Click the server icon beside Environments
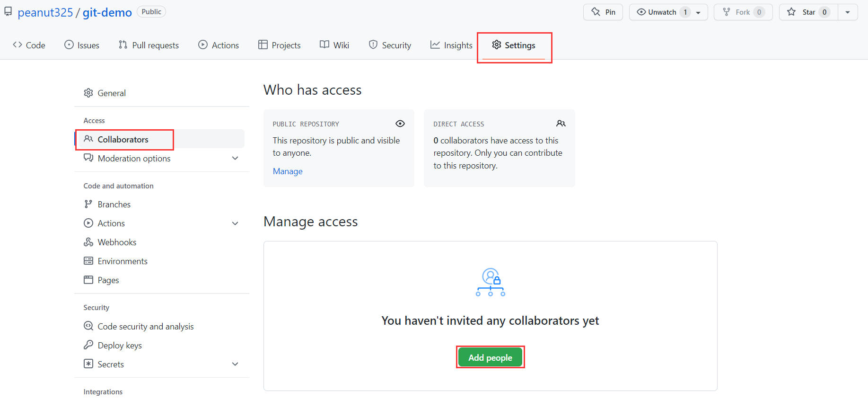The width and height of the screenshot is (868, 400). click(x=88, y=261)
